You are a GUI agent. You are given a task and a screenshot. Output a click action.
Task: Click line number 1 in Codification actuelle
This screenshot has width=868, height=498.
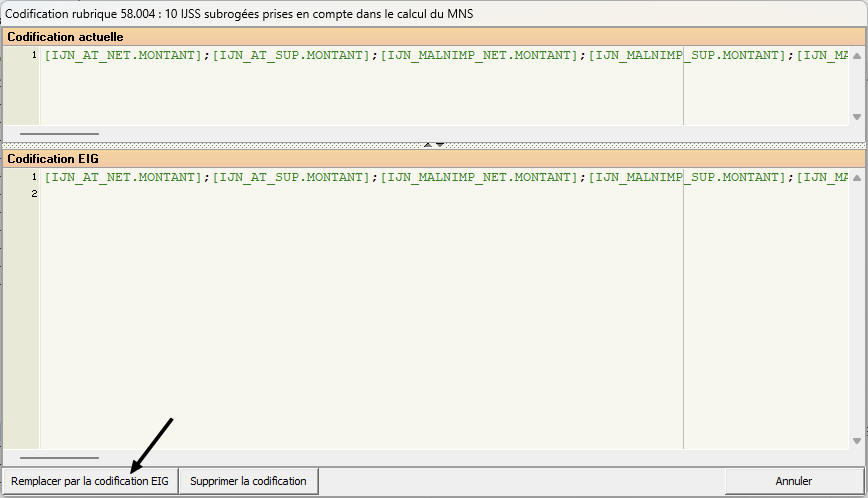pos(34,55)
